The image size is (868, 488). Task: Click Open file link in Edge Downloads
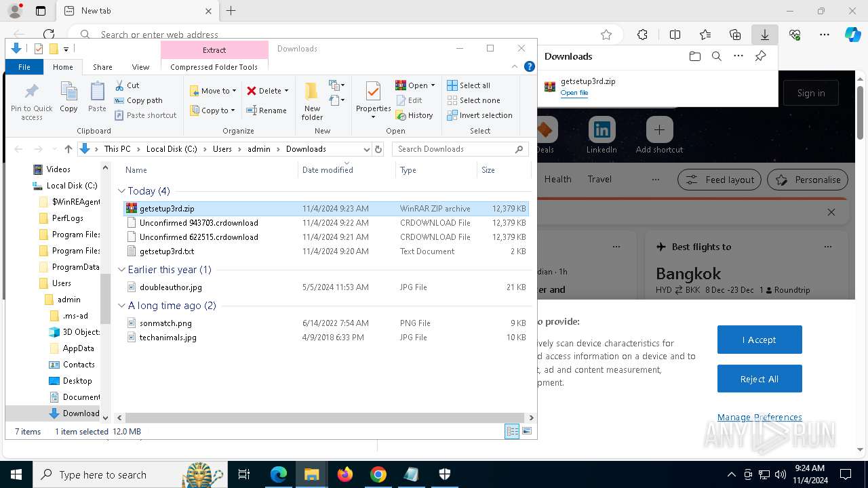point(574,93)
